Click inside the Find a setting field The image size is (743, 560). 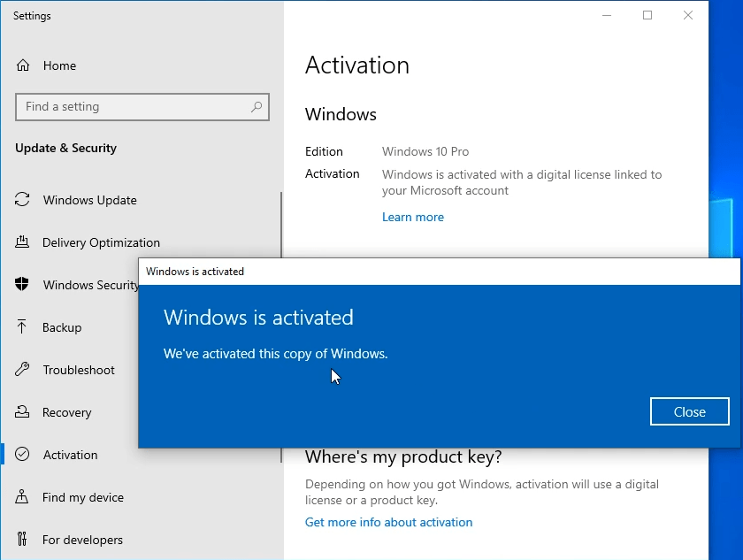(142, 107)
